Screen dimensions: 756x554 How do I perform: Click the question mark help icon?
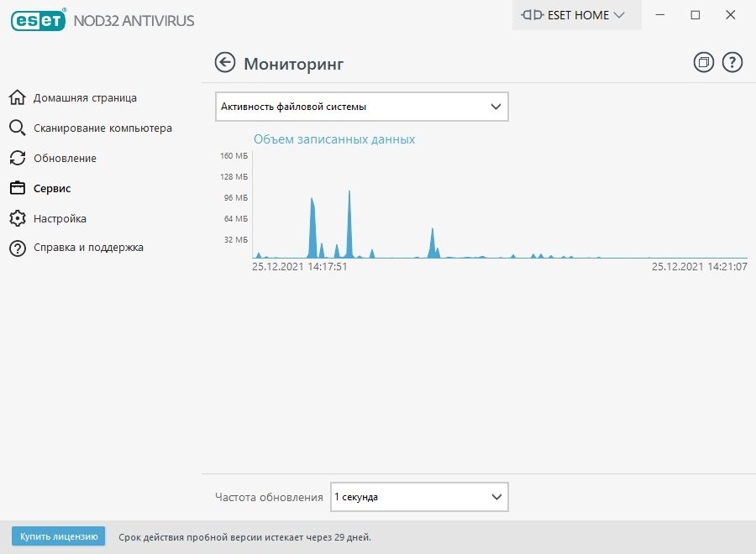click(x=732, y=63)
